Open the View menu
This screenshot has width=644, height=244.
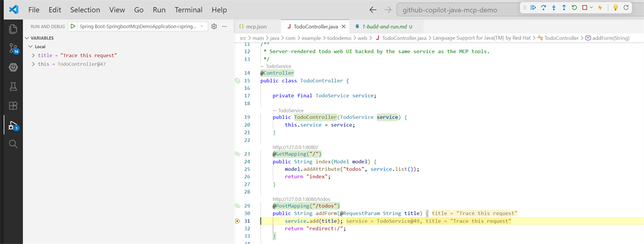tap(117, 9)
